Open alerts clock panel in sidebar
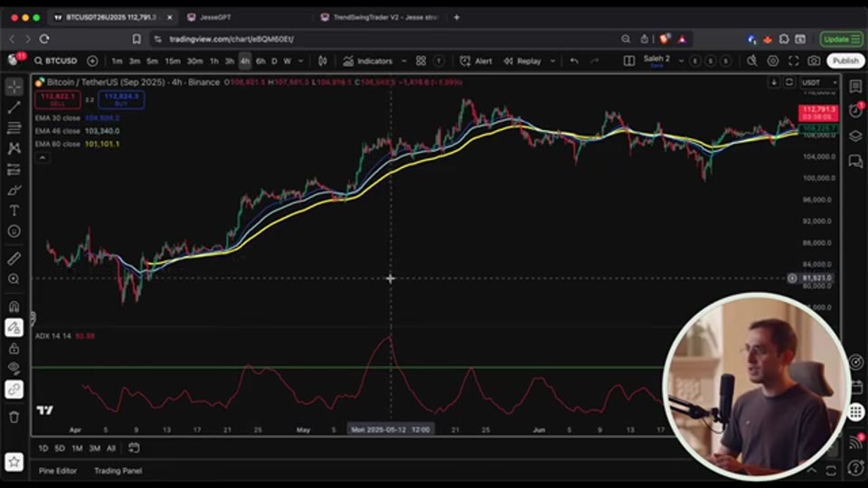Image resolution: width=868 pixels, height=488 pixels. [x=855, y=110]
